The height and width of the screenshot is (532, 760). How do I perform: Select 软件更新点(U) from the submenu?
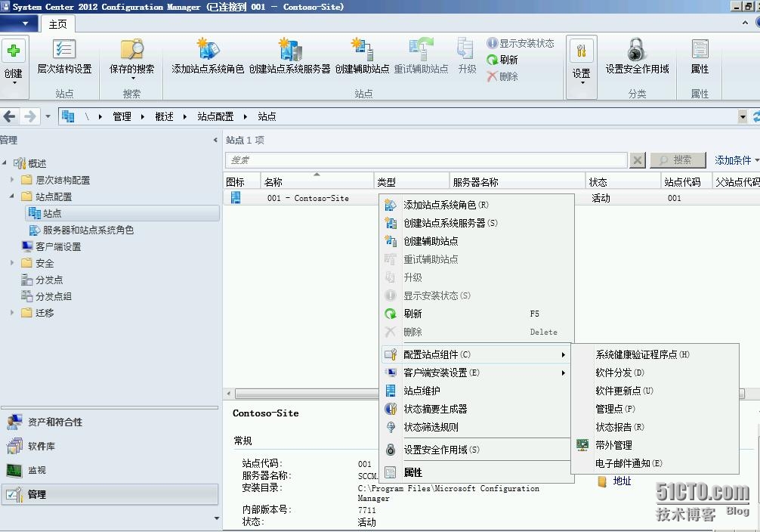click(655, 391)
